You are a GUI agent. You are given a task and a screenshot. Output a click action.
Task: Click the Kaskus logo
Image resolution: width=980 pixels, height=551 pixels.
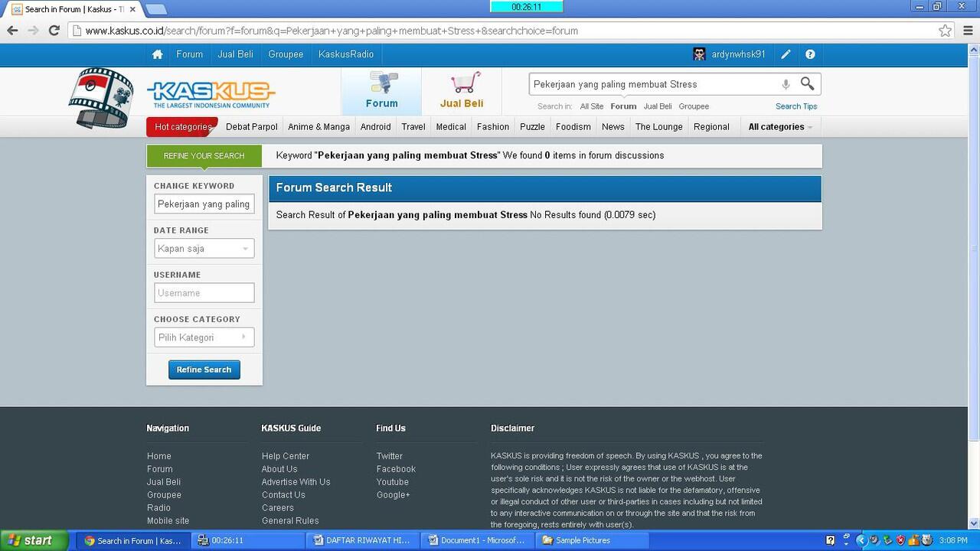[211, 95]
